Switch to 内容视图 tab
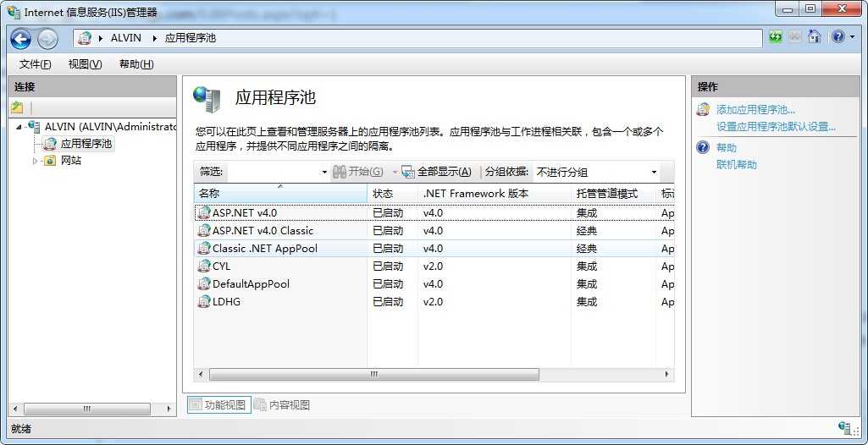 pos(282,404)
